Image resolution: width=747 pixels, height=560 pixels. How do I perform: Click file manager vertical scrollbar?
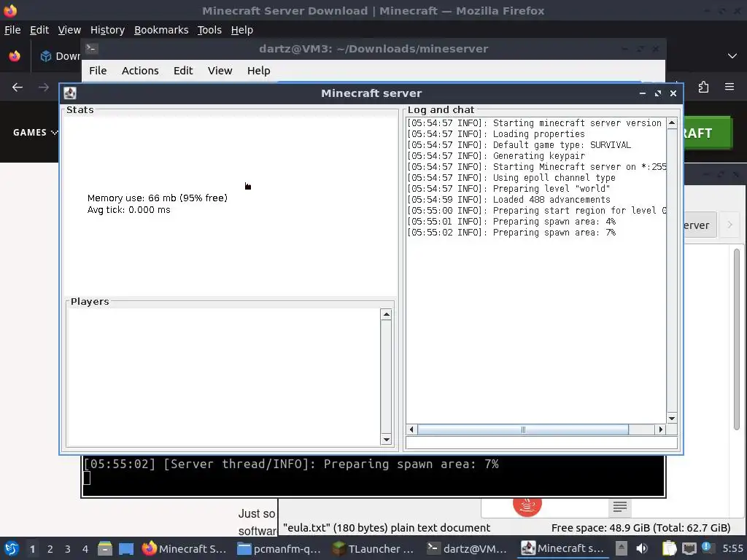click(x=737, y=339)
